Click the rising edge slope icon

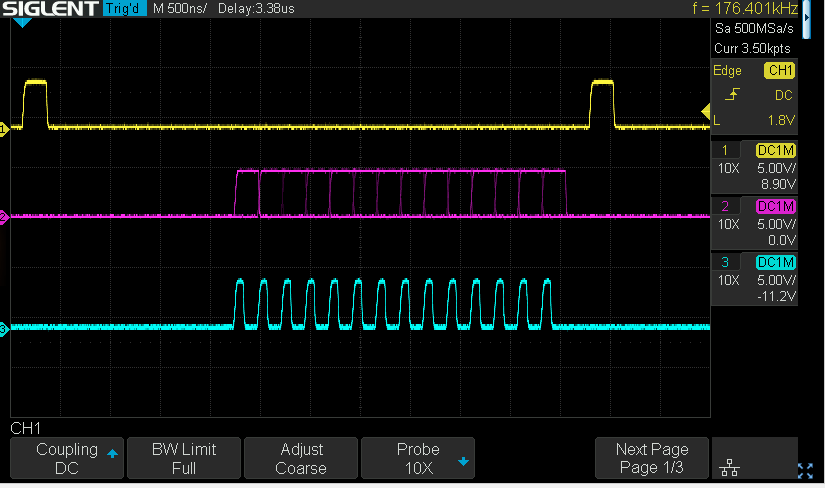(732, 95)
